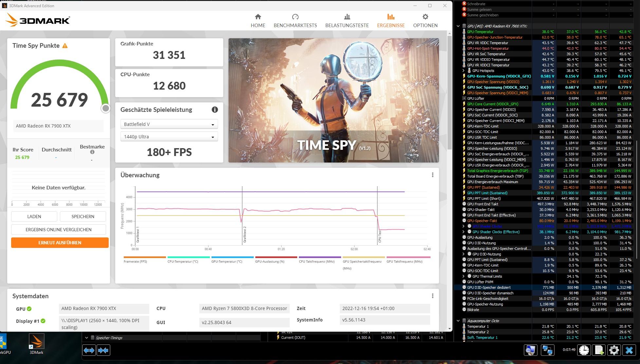Click the 3DMark logo in the header
640x364 pixels.
(x=38, y=21)
